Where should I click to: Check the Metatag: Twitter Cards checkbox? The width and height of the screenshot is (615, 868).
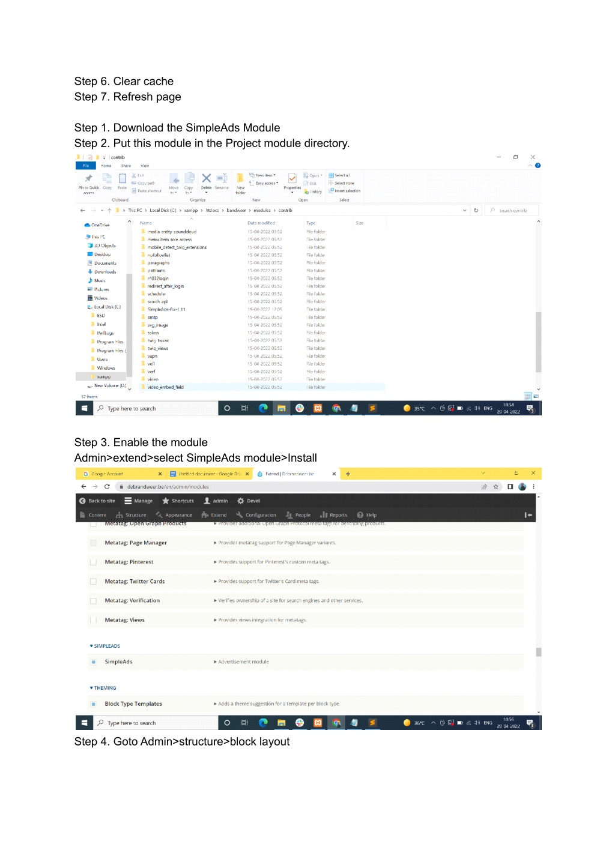[x=93, y=581]
